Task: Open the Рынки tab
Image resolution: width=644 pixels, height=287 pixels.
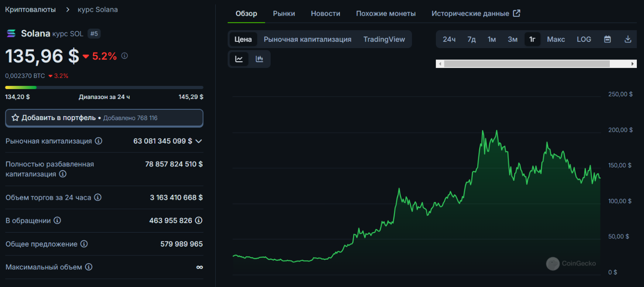Action: [x=284, y=13]
